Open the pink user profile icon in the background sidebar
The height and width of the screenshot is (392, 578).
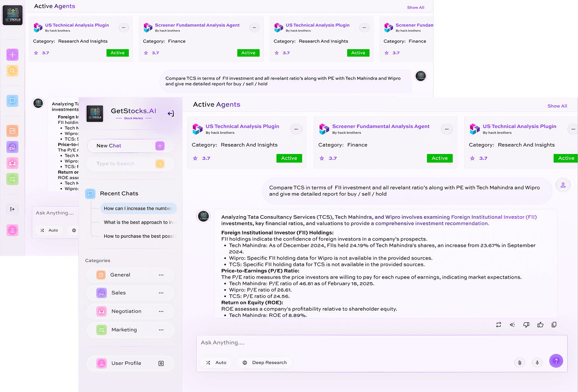[x=12, y=230]
